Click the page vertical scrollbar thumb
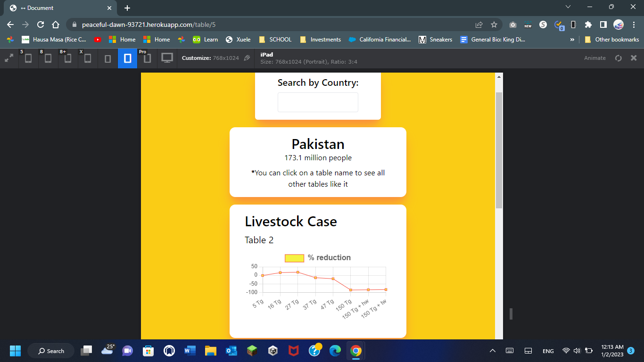 [499, 150]
